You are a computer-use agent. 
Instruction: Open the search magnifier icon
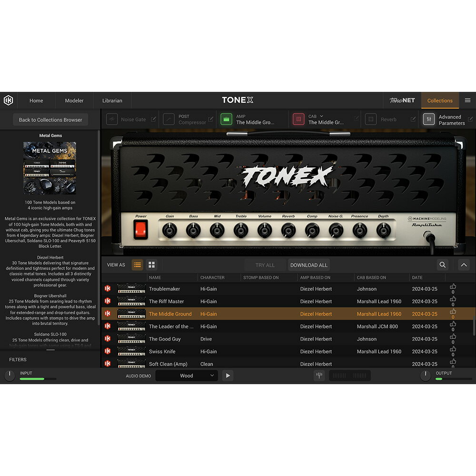point(443,265)
